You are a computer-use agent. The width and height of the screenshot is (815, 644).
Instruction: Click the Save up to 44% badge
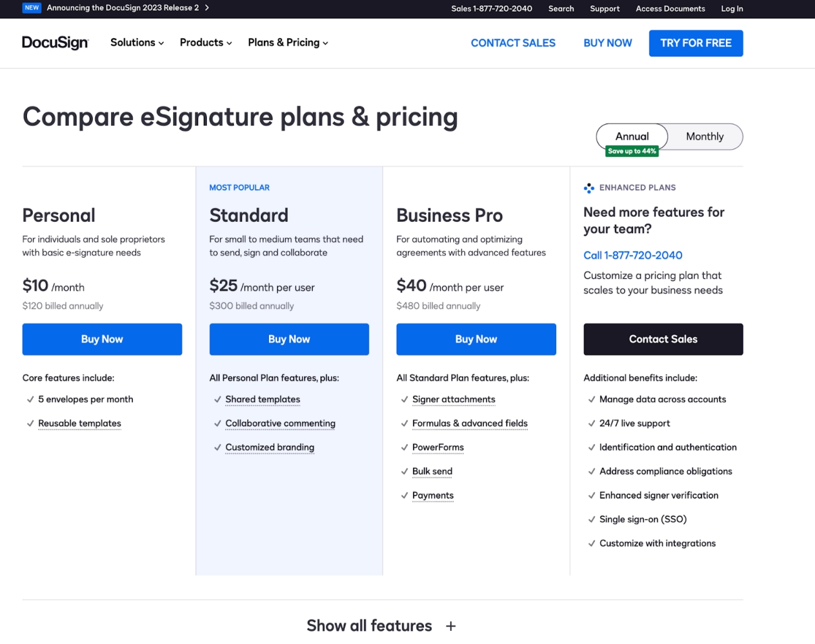tap(631, 150)
